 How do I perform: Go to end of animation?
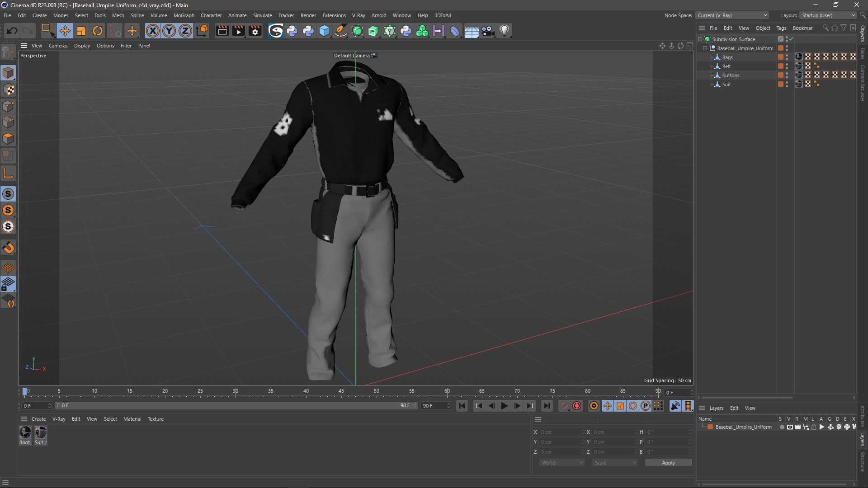[547, 406]
